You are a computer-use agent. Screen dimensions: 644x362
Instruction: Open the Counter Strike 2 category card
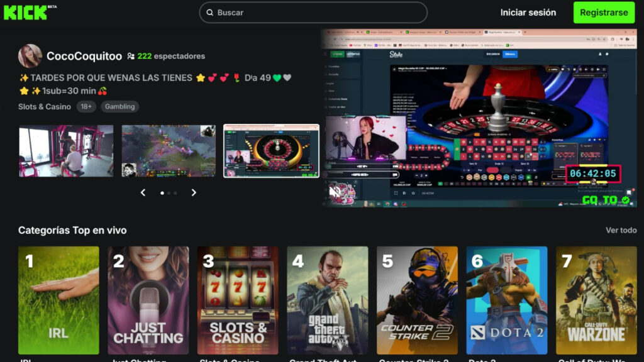(418, 300)
